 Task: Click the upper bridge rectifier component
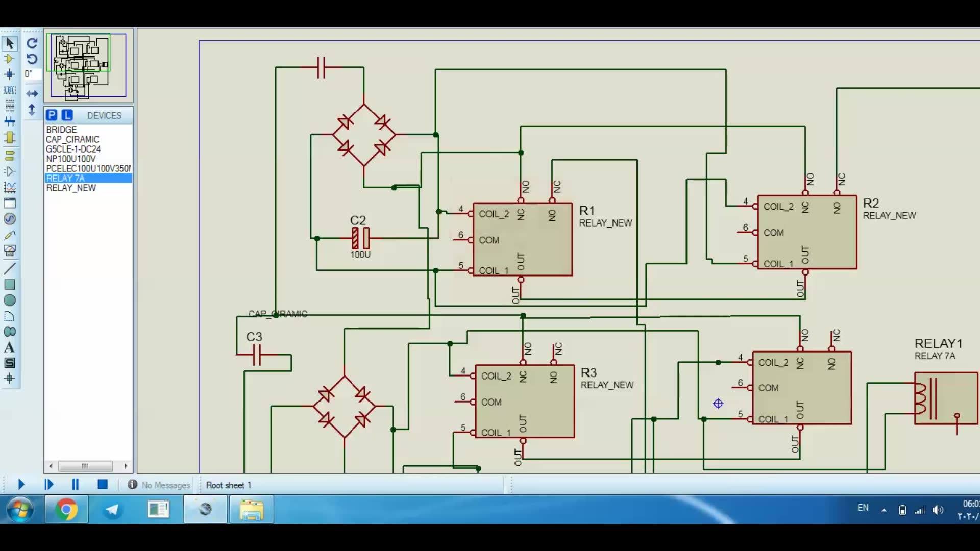click(364, 135)
